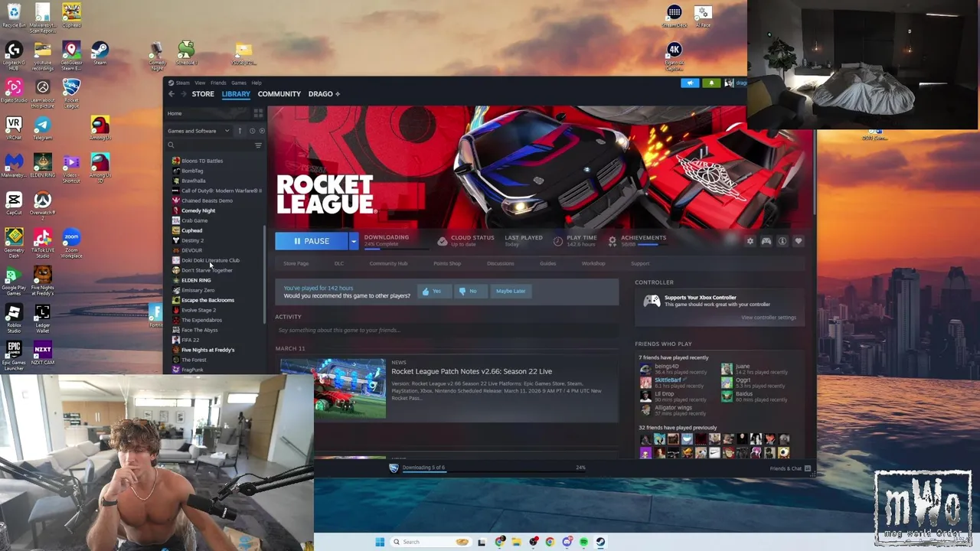This screenshot has height=551, width=980.
Task: Click the recent activity clock filter icon
Action: tap(252, 131)
